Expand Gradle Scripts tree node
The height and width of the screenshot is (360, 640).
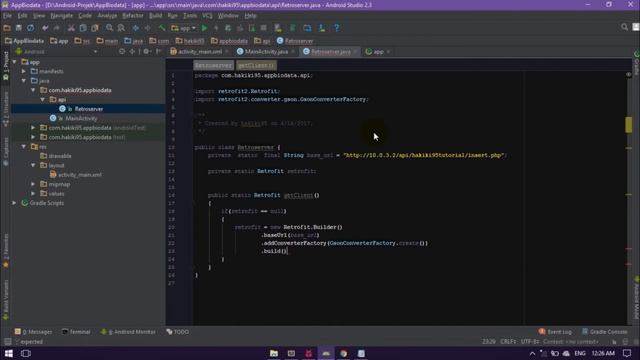[x=15, y=203]
